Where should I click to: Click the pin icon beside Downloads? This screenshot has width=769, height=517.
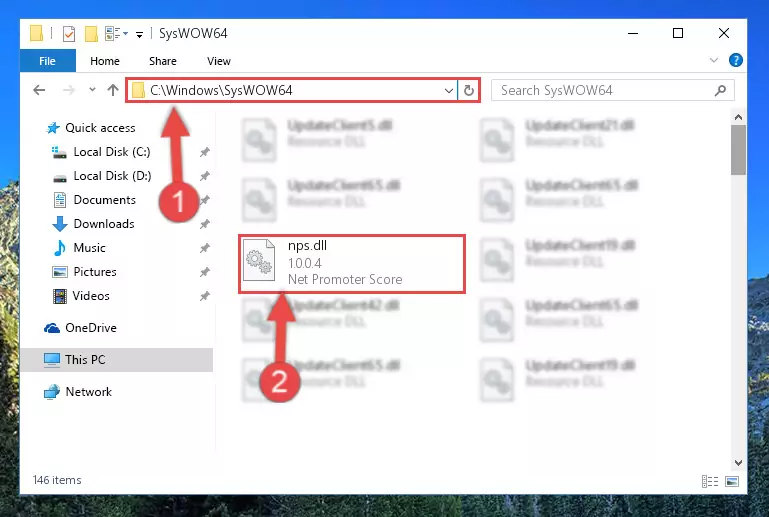click(x=205, y=224)
